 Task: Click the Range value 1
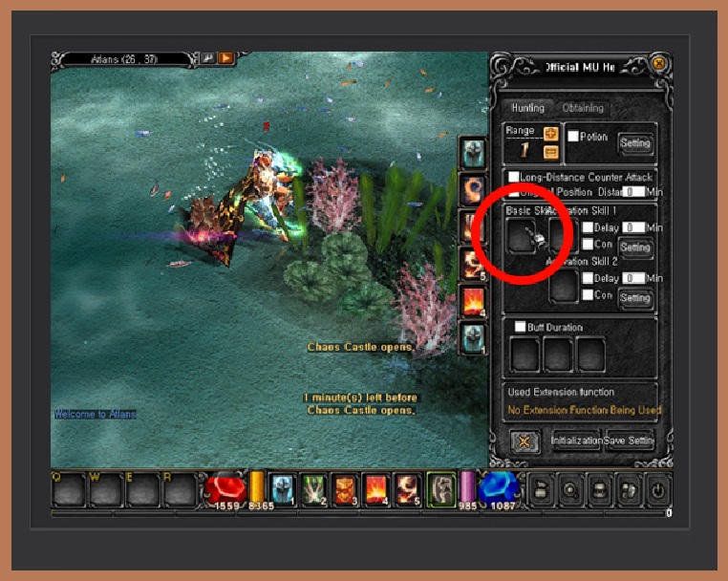click(525, 150)
